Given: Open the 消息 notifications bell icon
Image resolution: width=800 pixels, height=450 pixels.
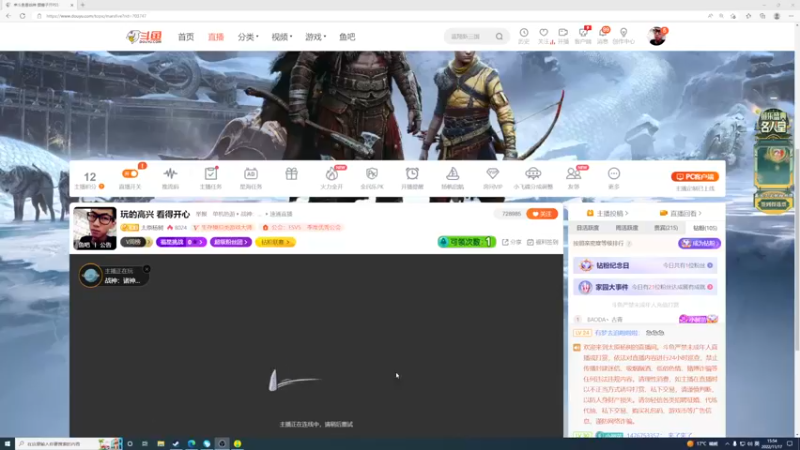Looking at the screenshot, I should point(603,36).
